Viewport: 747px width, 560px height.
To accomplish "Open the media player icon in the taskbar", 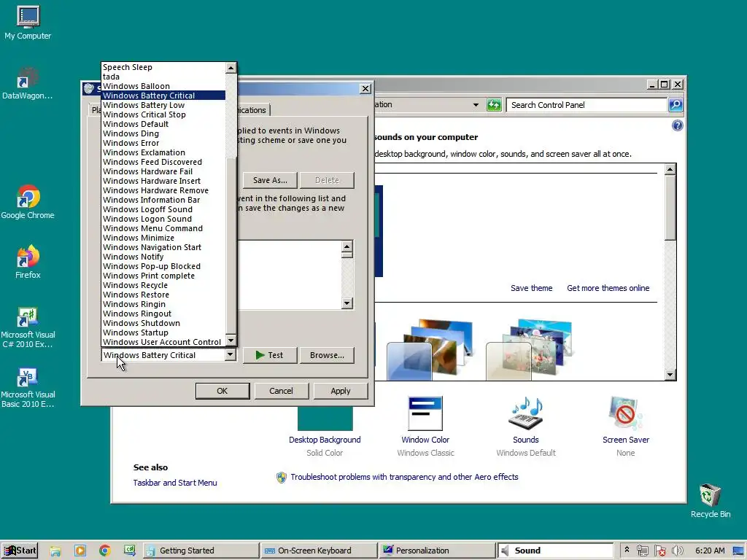I will (80, 551).
